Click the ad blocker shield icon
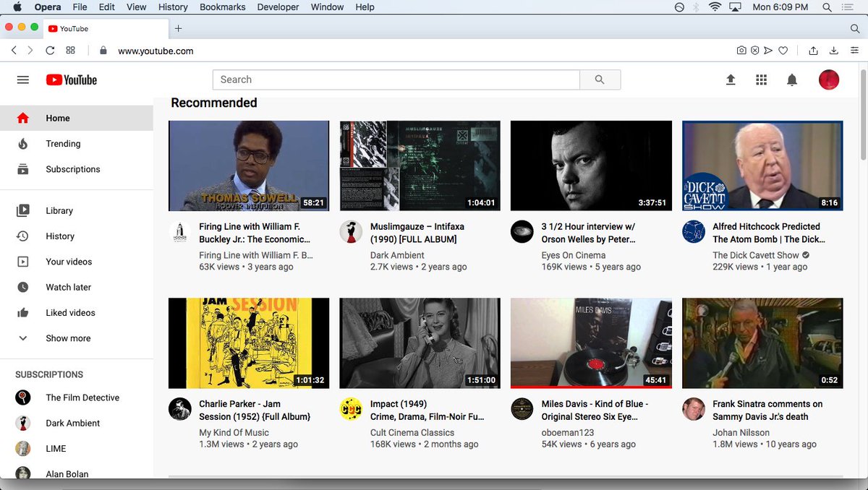868x490 pixels. click(755, 51)
